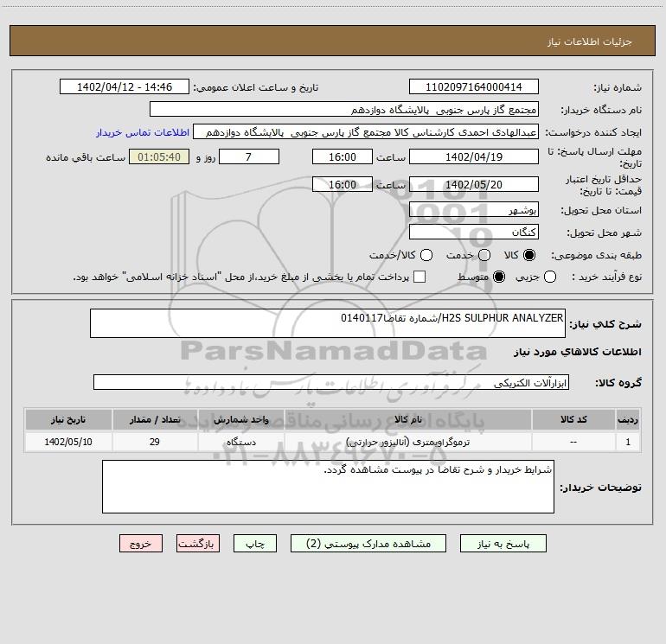The height and width of the screenshot is (644, 666).
Task: Click the need number field 1102097164000414
Action: pos(474,86)
